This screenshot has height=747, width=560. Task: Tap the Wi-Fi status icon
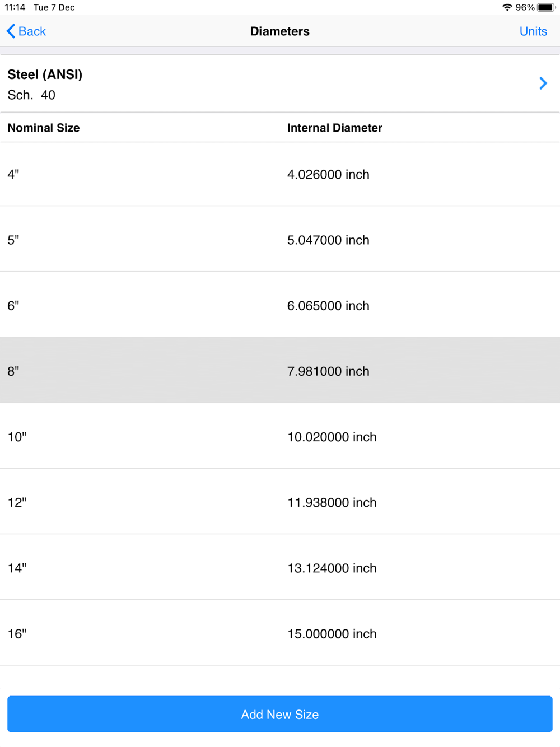click(507, 7)
